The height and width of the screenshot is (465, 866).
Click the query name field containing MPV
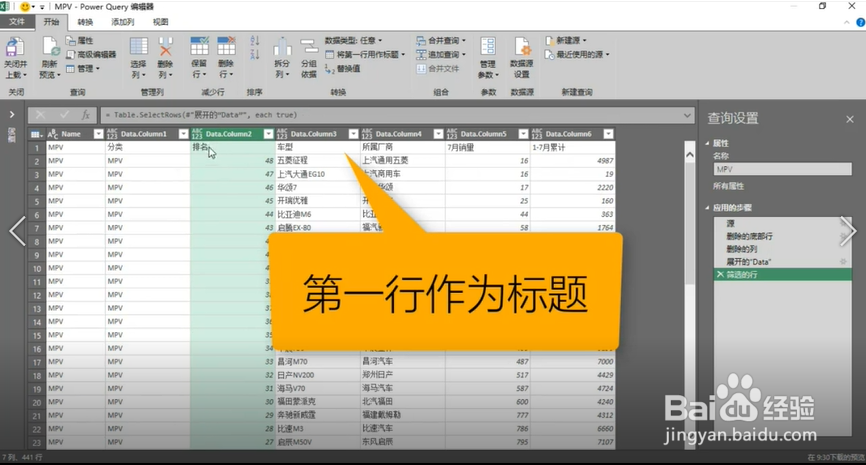[782, 169]
